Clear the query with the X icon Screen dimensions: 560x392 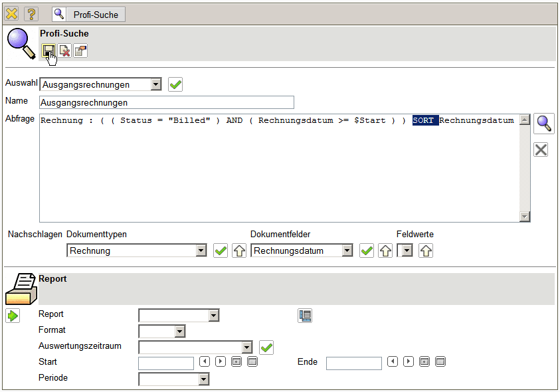click(541, 149)
